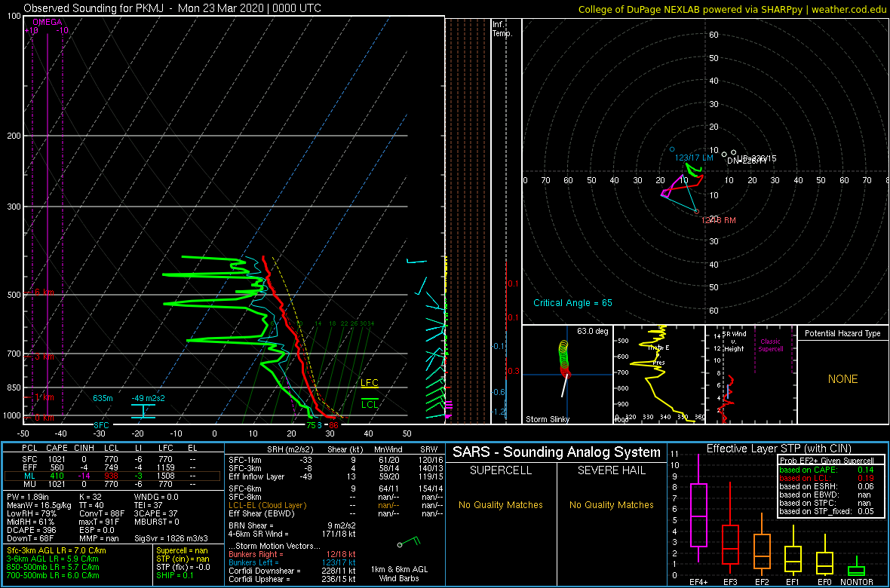The width and height of the screenshot is (890, 588).
Task: Click the Critical Angle = 65 readout
Action: pyautogui.click(x=572, y=302)
